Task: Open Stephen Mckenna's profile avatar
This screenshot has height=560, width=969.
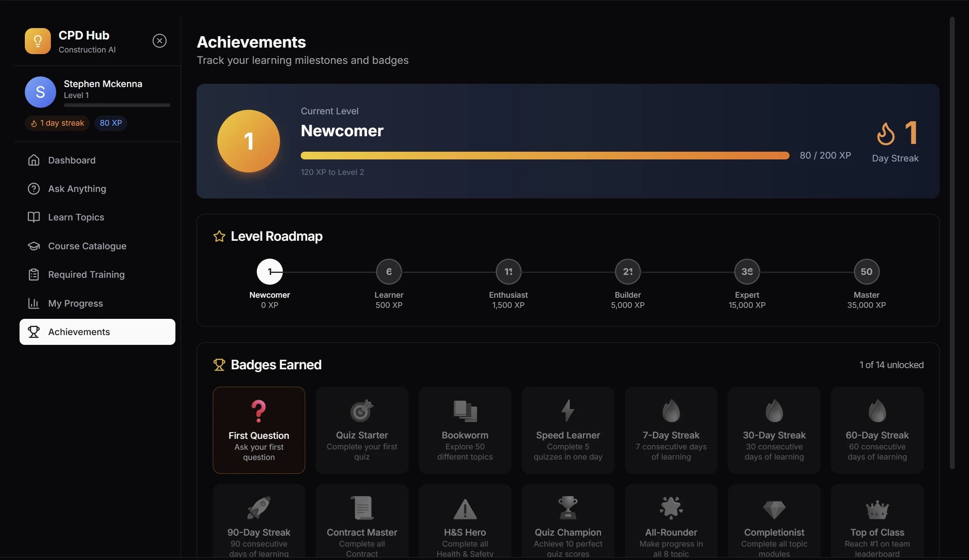Action: click(40, 92)
